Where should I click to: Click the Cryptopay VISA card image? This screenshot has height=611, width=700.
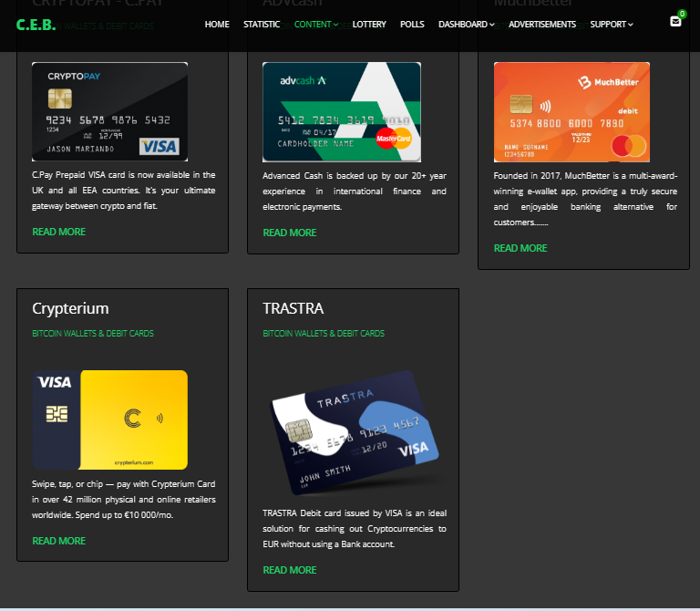(x=109, y=111)
